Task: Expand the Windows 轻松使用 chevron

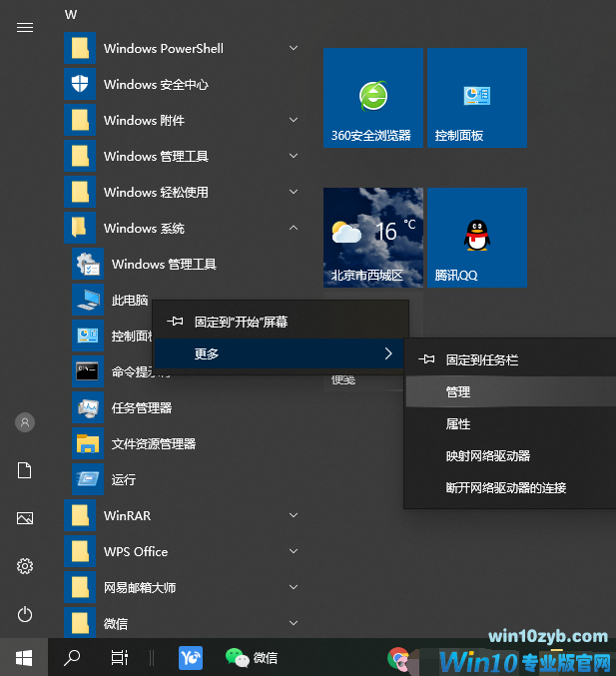Action: click(294, 192)
